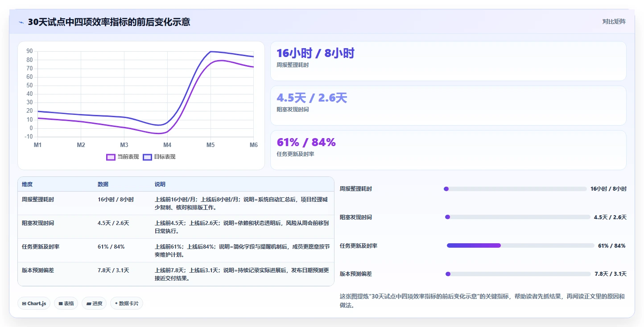Open the 4.5天 / 2.6天 data card
644x327 pixels.
[448, 106]
